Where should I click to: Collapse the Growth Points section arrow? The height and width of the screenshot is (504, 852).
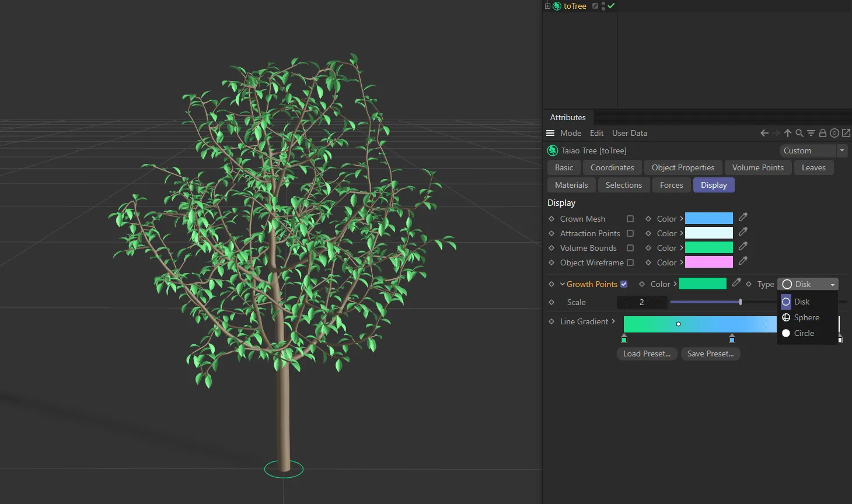coord(562,284)
